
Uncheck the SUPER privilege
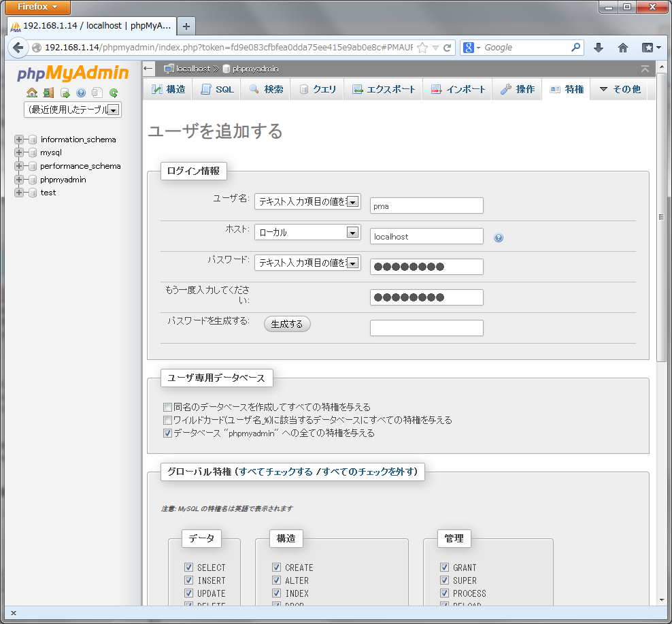pos(444,580)
